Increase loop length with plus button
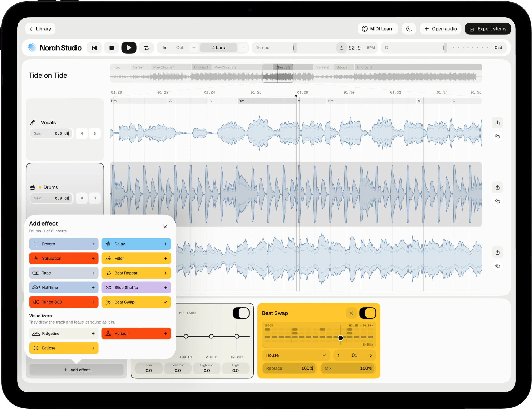This screenshot has width=532, height=409. pyautogui.click(x=243, y=48)
